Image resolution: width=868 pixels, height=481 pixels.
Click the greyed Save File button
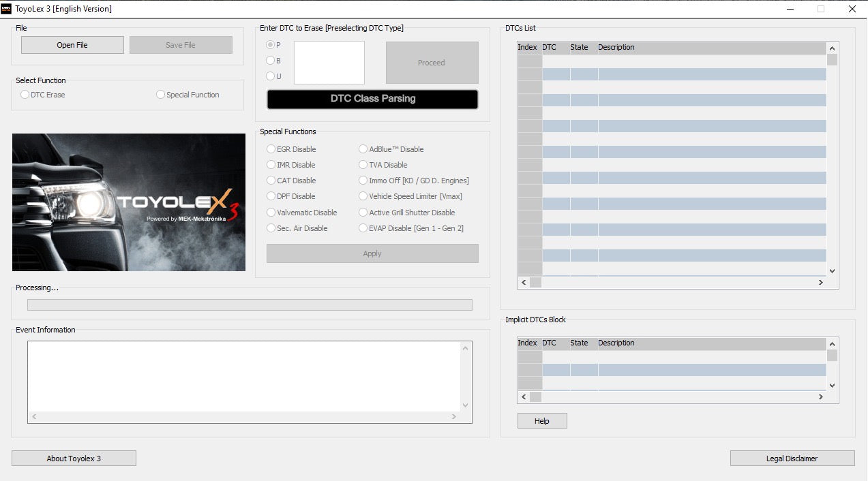[181, 45]
